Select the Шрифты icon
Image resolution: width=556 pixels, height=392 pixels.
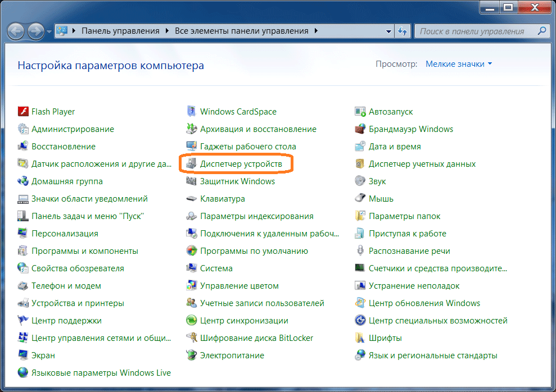pos(360,338)
